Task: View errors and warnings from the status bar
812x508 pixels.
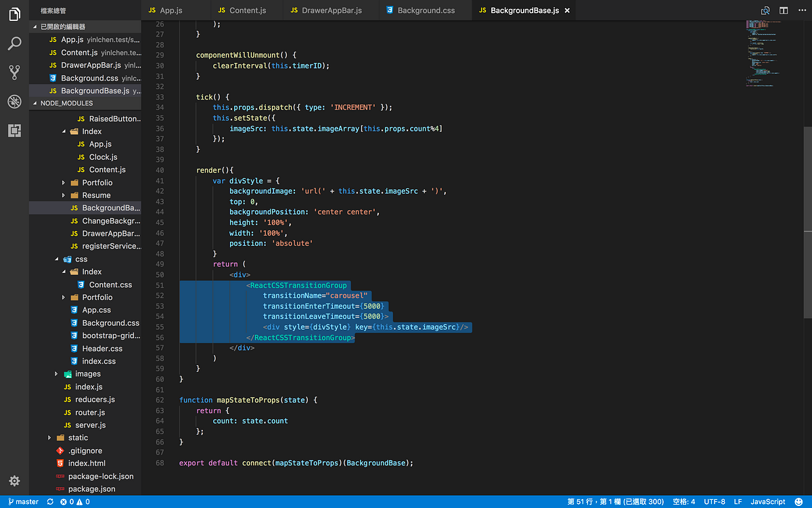Action: [x=70, y=502]
